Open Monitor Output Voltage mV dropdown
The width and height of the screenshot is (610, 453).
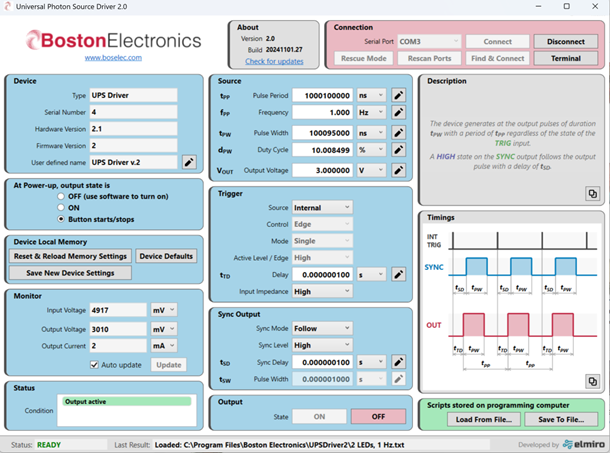pos(164,329)
